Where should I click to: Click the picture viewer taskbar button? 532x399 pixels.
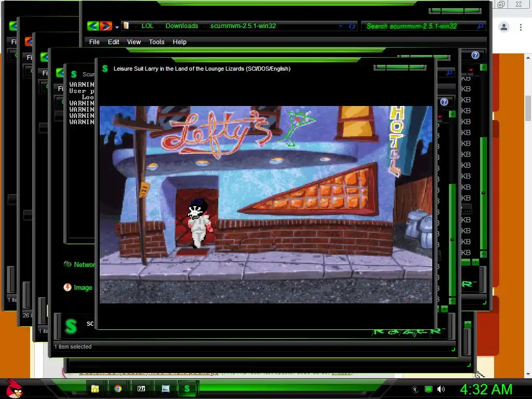coord(166,389)
